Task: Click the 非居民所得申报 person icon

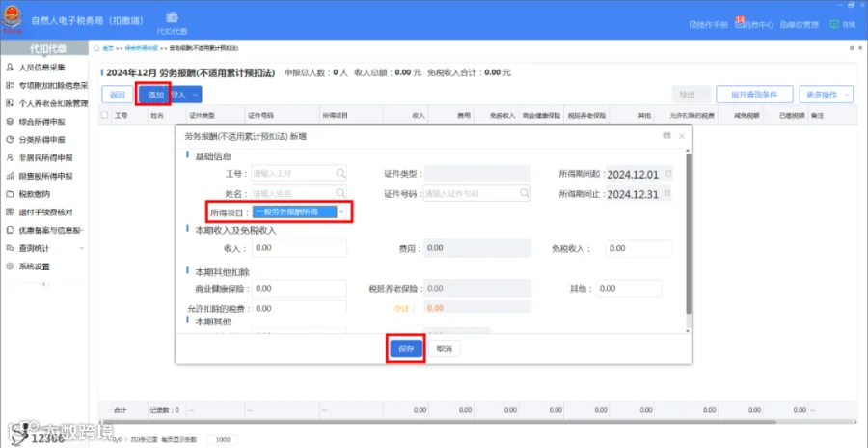Action: (10, 158)
